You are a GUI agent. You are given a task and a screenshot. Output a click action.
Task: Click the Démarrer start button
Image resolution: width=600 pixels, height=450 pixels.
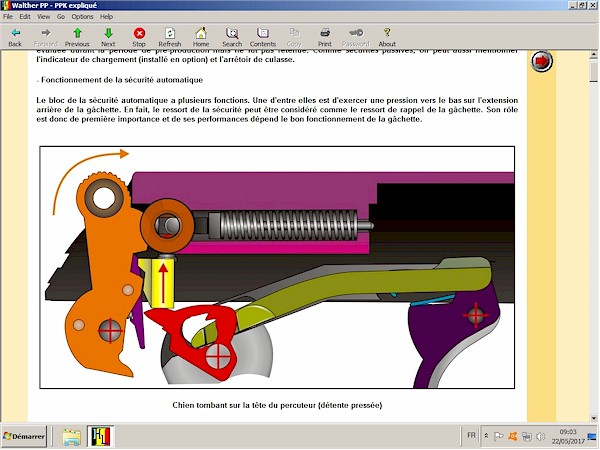24,436
